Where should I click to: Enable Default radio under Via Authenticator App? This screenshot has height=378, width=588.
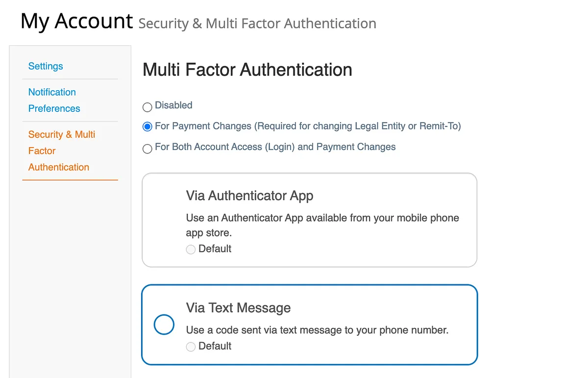[191, 250]
